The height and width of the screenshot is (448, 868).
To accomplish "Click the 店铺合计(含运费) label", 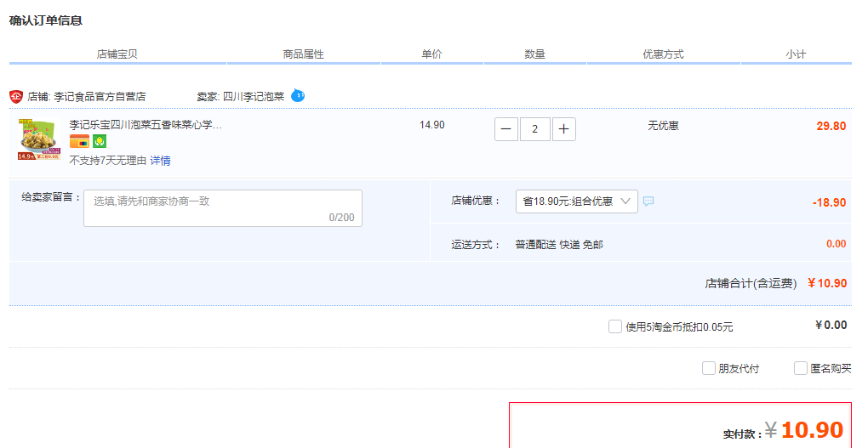I will coord(751,284).
